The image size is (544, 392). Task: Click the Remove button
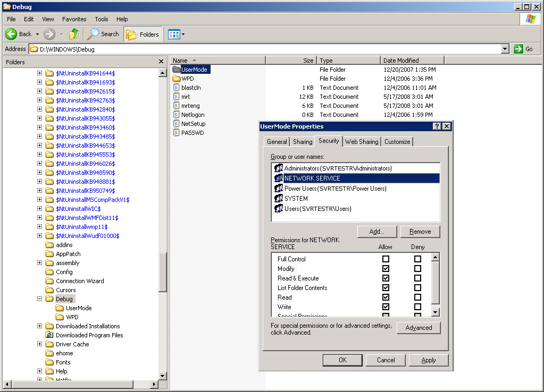[420, 232]
